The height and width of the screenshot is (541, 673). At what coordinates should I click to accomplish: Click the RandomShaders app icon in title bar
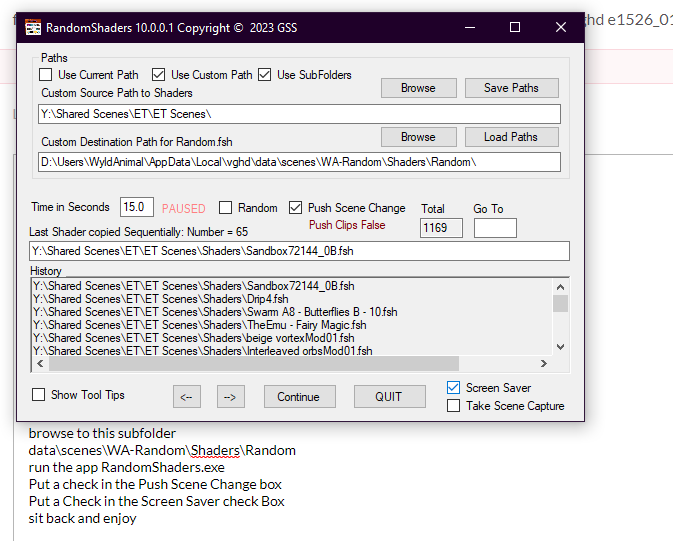33,28
